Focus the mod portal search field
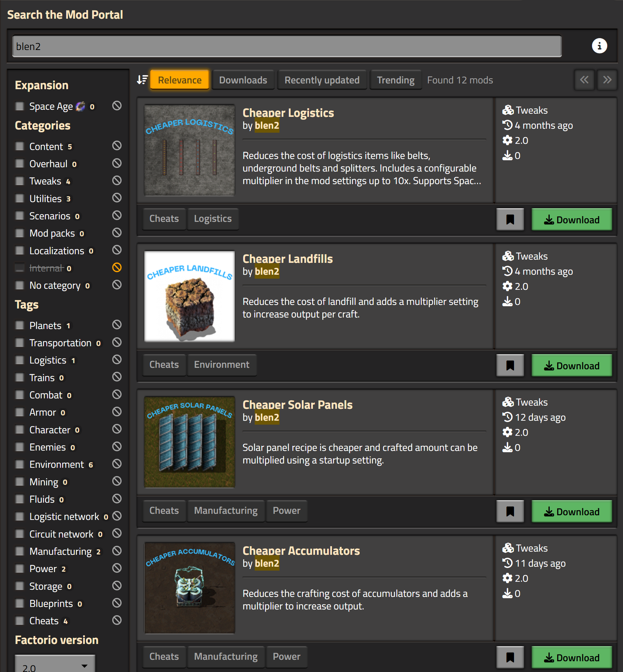 coord(287,46)
